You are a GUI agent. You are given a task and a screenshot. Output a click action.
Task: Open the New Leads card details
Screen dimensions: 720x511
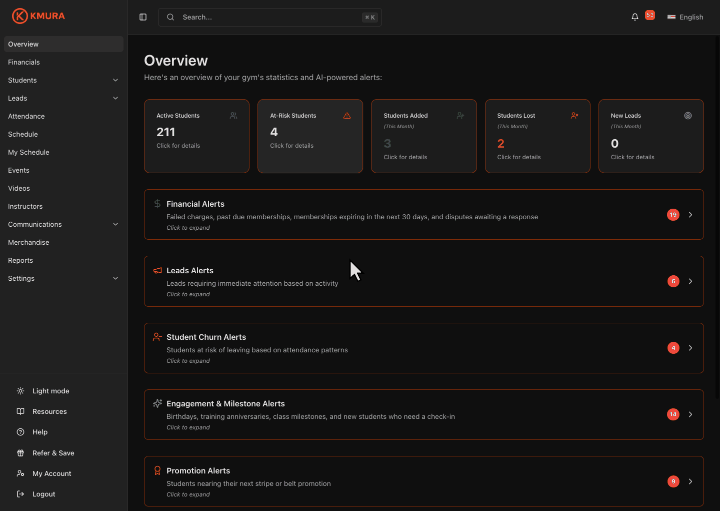[651, 136]
